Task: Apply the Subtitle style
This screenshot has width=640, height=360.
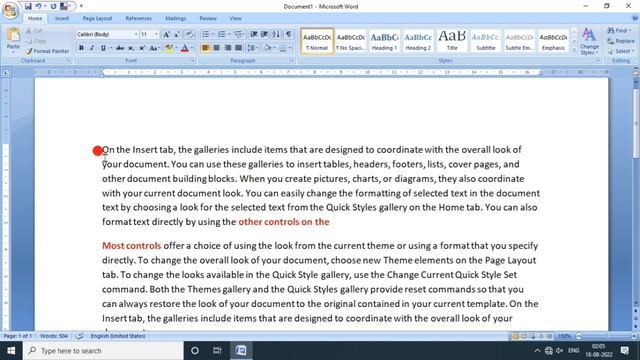Action: pyautogui.click(x=486, y=40)
